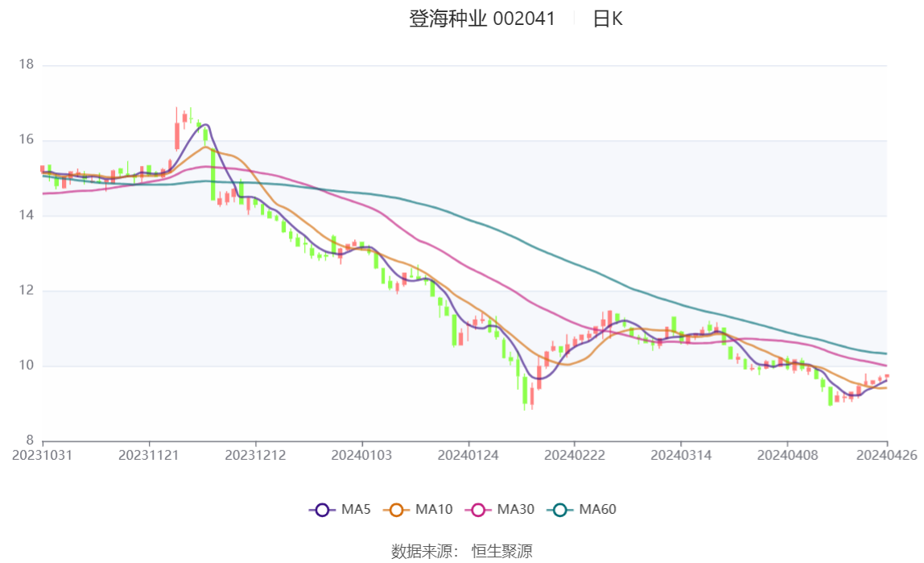This screenshot has height=563, width=924.
Task: Toggle the MA10 orange legend circle
Action: (x=396, y=510)
